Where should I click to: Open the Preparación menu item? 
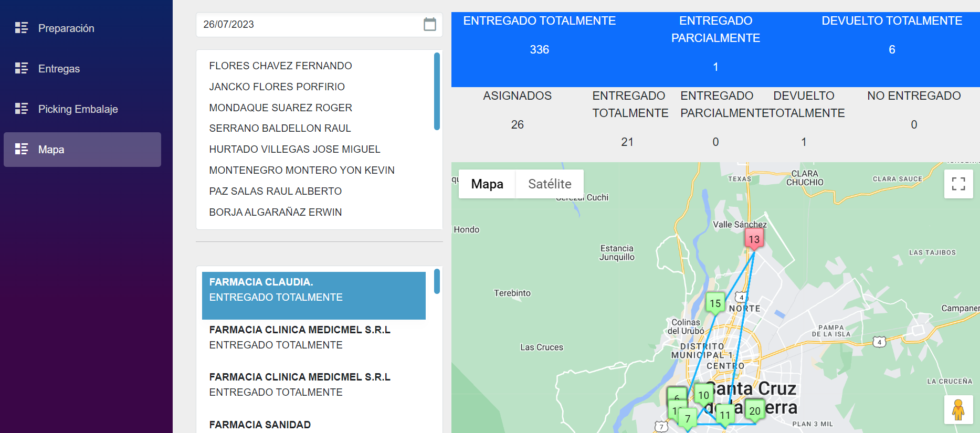[x=82, y=28]
